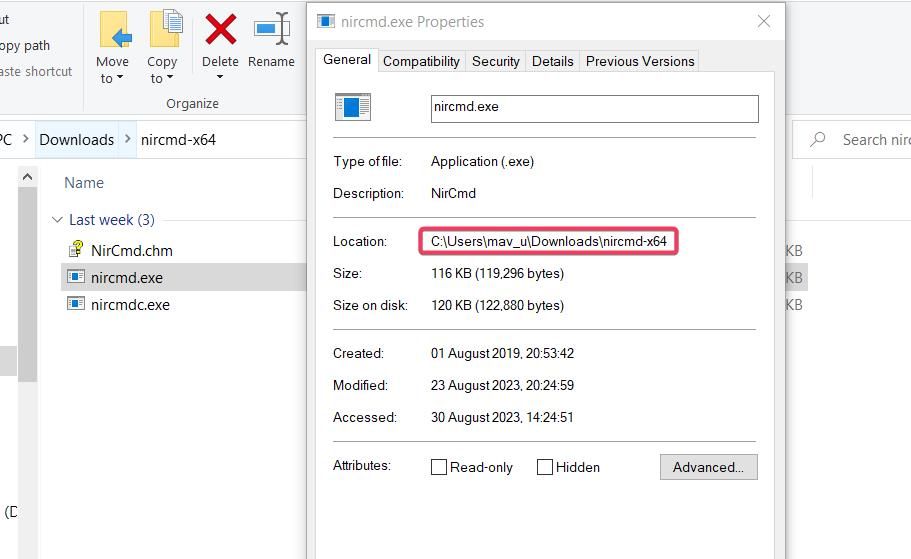Click the search magnifier icon
The image size is (911, 559).
point(818,140)
